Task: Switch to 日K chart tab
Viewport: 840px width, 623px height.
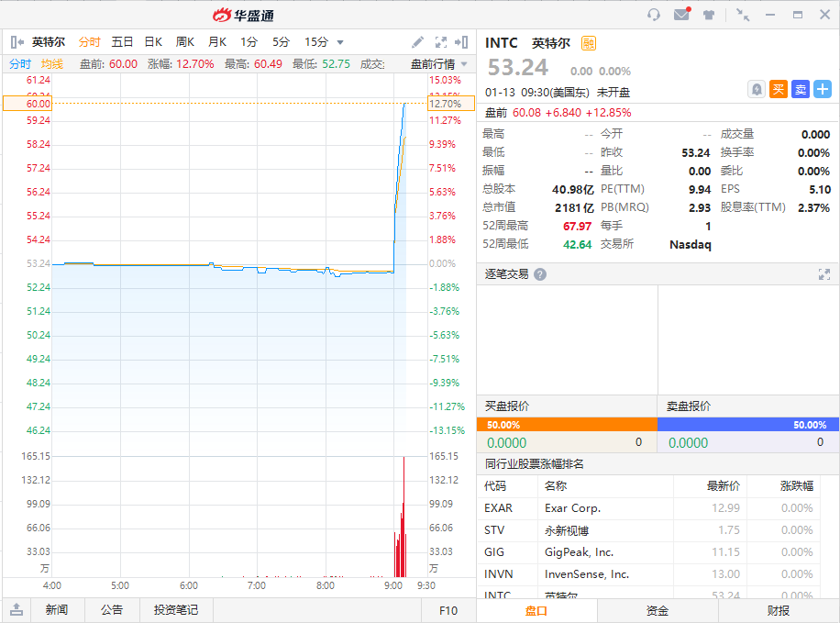Action: click(x=153, y=42)
